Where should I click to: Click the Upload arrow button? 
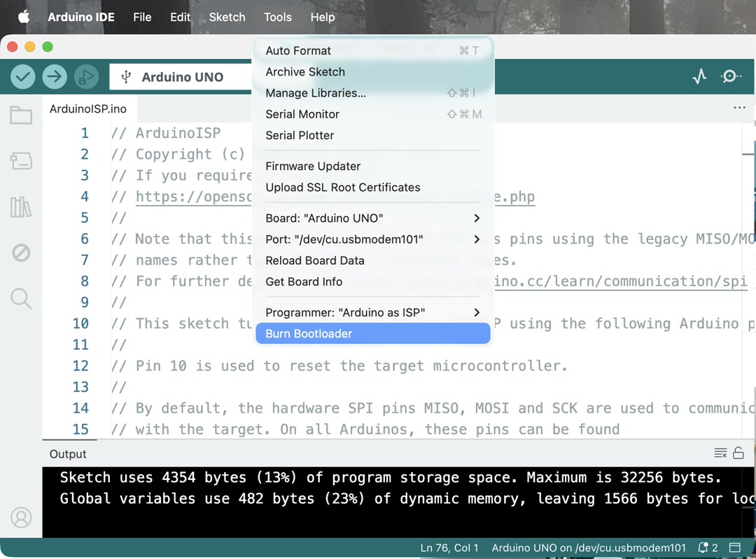coord(55,77)
